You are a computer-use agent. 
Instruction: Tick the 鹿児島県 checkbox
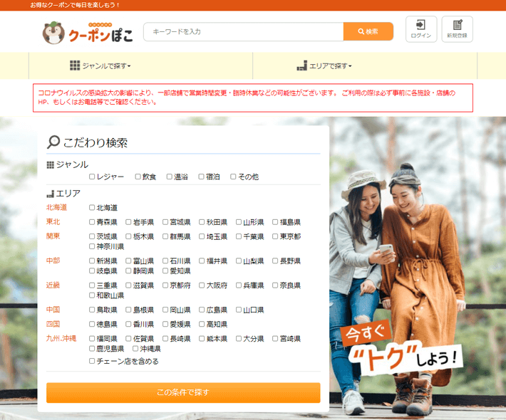coord(92,348)
